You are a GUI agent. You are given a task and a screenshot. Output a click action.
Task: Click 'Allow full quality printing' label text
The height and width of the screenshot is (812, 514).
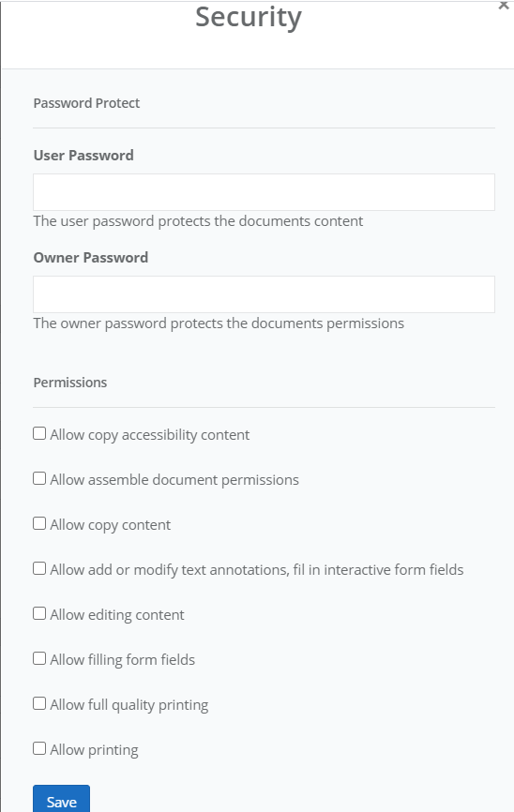pyautogui.click(x=129, y=705)
